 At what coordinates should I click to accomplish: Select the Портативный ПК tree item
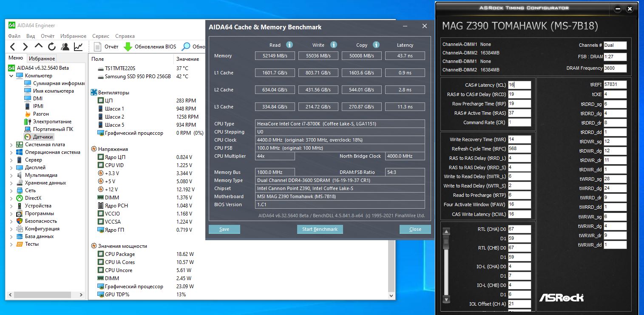49,129
